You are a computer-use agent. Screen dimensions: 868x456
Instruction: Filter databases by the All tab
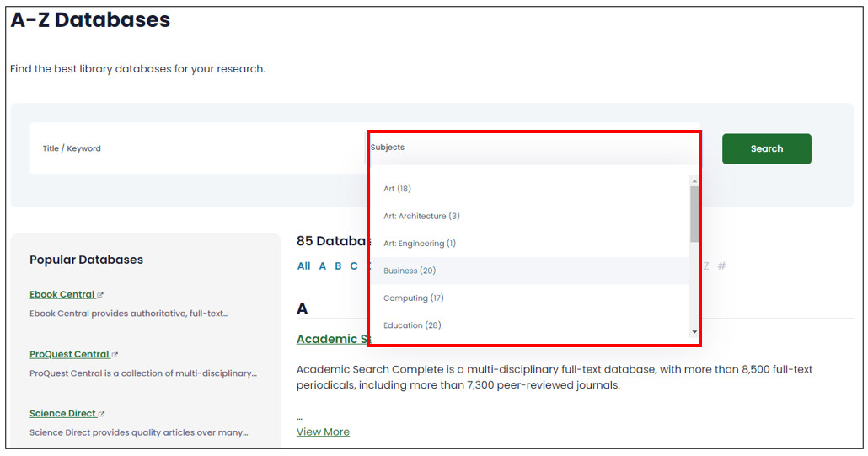click(x=303, y=266)
